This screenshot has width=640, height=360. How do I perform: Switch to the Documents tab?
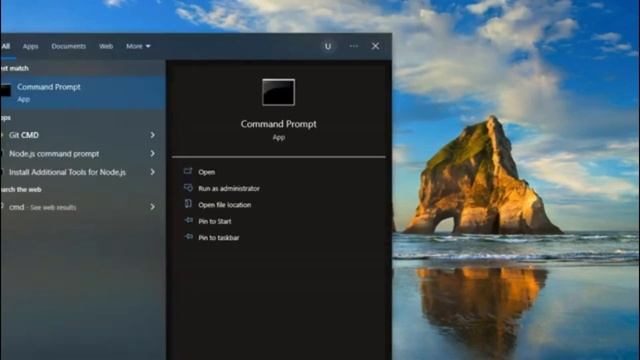click(69, 46)
